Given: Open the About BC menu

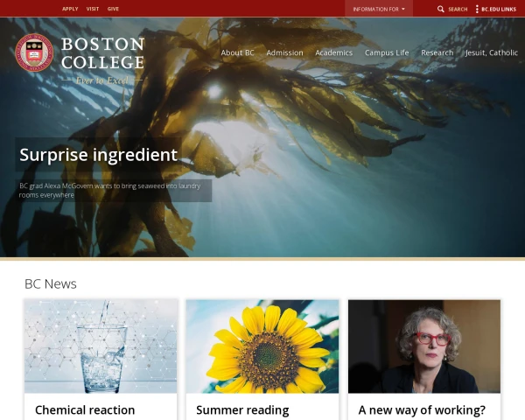Looking at the screenshot, I should pos(237,52).
